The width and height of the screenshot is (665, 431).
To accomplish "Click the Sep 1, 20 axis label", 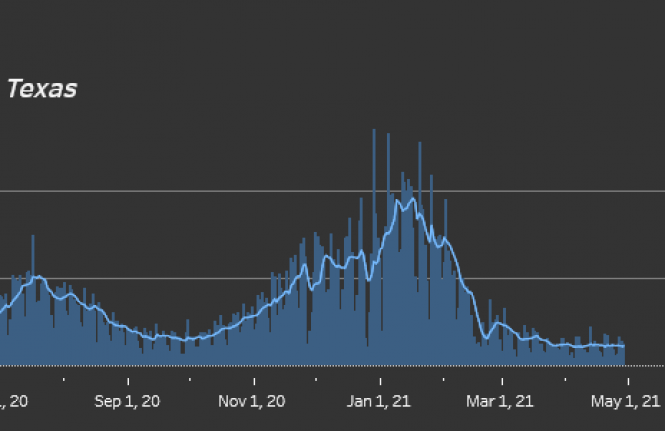I will pyautogui.click(x=127, y=401).
